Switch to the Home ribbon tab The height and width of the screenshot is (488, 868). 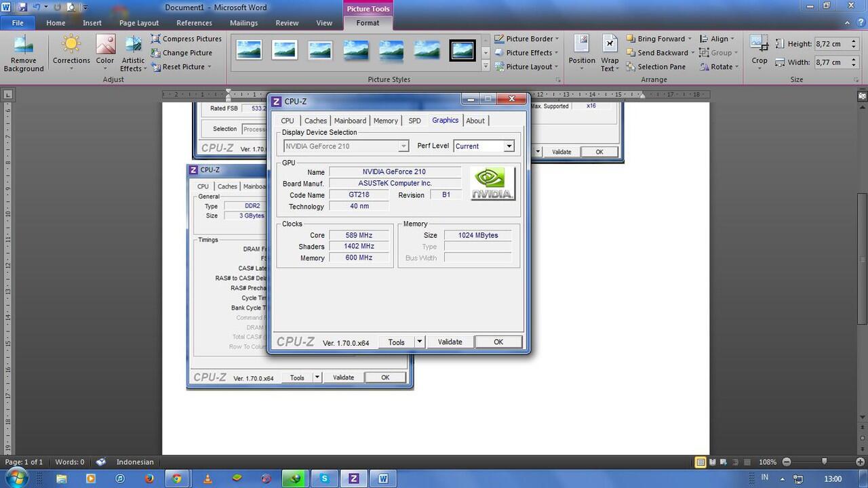coord(56,22)
